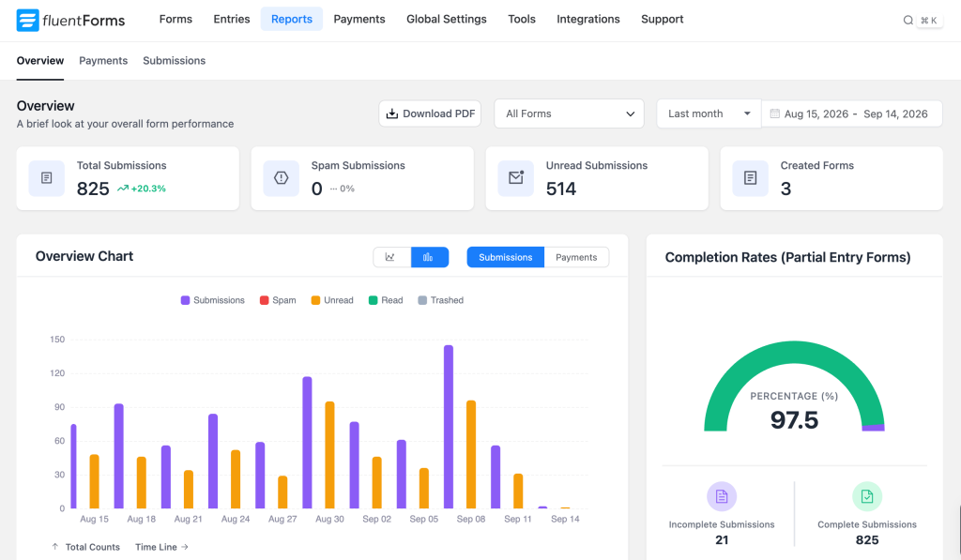This screenshot has height=560, width=961.
Task: Click the +20.3% growth value
Action: pyautogui.click(x=148, y=189)
